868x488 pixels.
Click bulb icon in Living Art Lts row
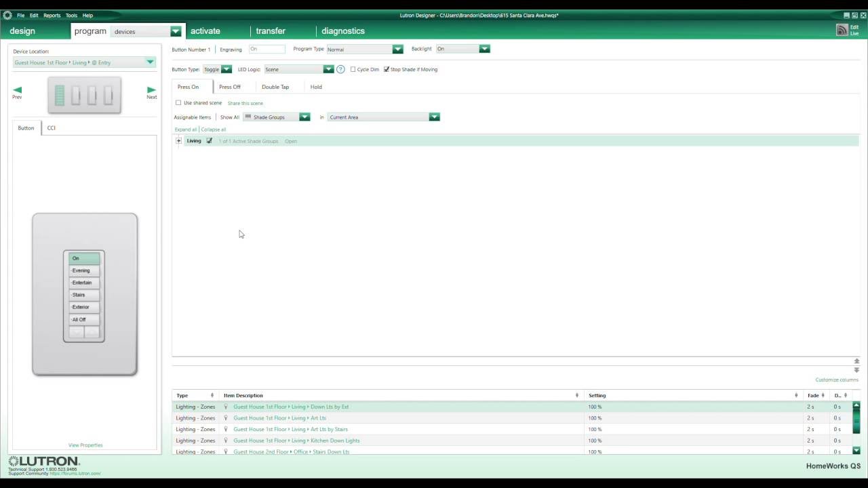coord(226,418)
